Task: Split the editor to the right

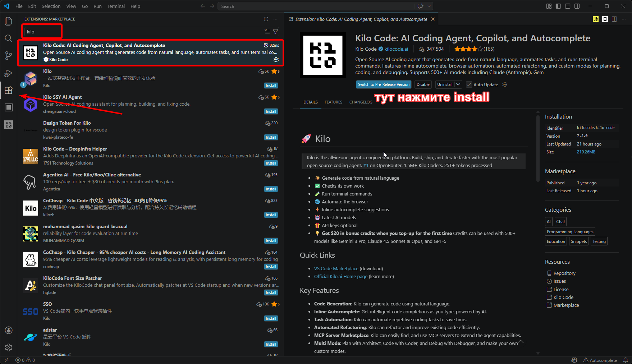Action: coord(614,19)
